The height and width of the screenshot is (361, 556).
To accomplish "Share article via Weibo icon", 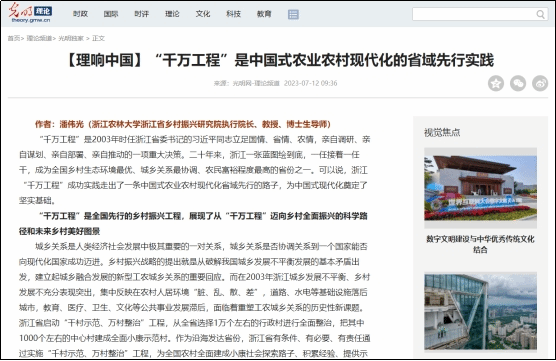I will pyautogui.click(x=540, y=83).
